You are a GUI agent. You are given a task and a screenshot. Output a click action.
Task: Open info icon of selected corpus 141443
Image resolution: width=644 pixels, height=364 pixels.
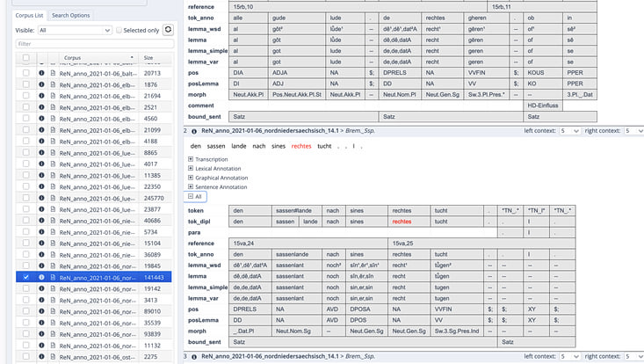(x=41, y=277)
